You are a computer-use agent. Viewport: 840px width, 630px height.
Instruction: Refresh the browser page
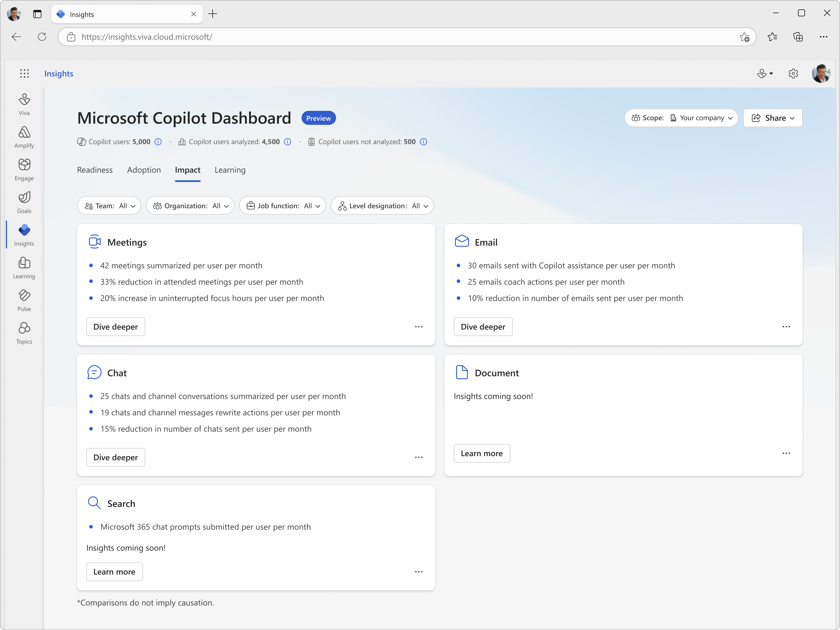42,37
